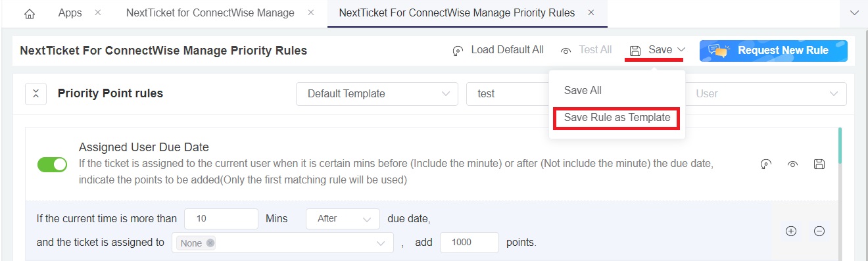Expand the tab list chevron at far right
The height and width of the screenshot is (261, 868).
(855, 13)
